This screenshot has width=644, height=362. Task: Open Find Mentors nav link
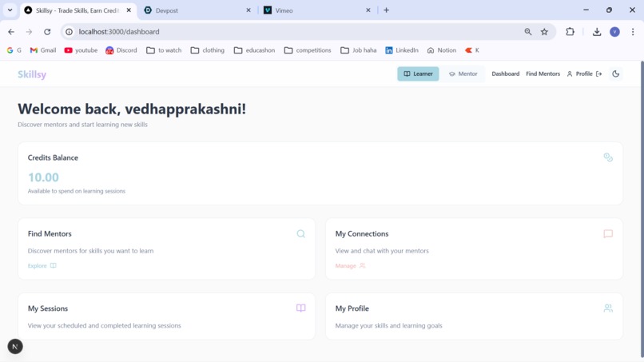543,74
